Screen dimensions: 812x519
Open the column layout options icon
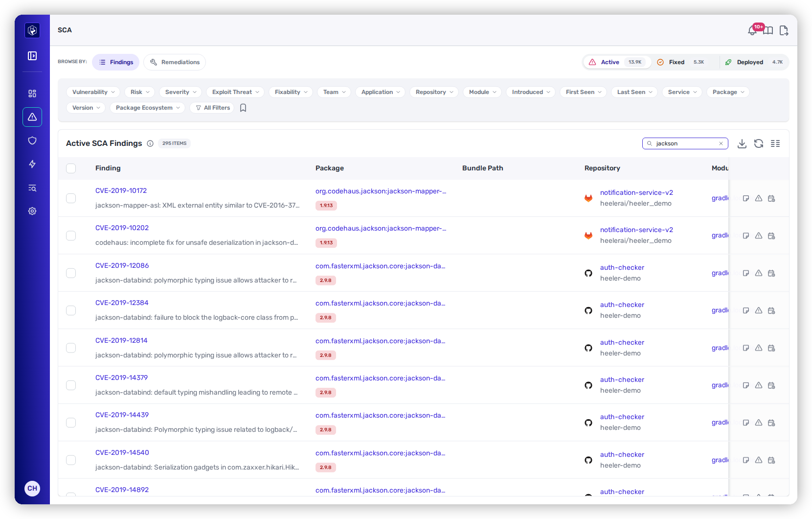775,143
